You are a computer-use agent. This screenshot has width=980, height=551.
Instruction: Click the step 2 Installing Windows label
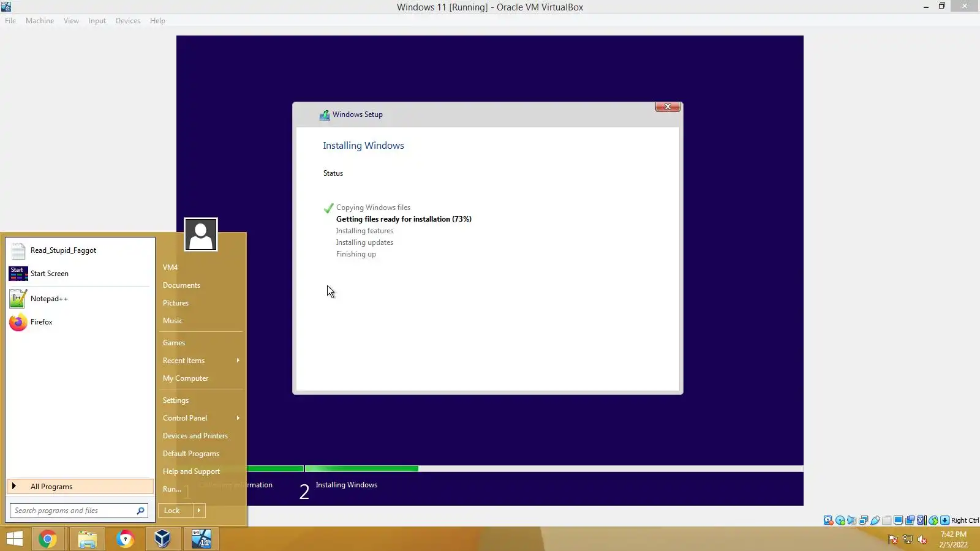(x=346, y=485)
